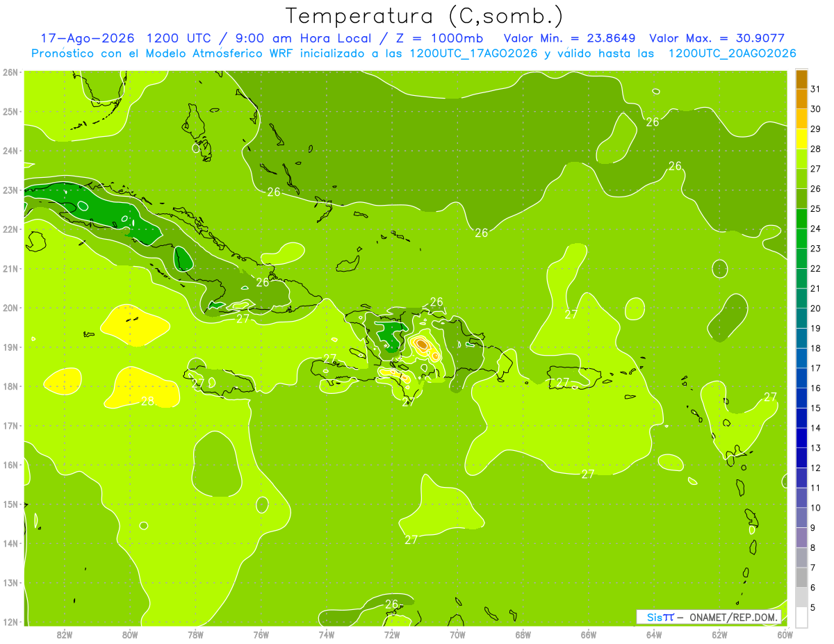Click the lime swatch between 27 and 28
The image size is (834, 644).
(x=801, y=159)
